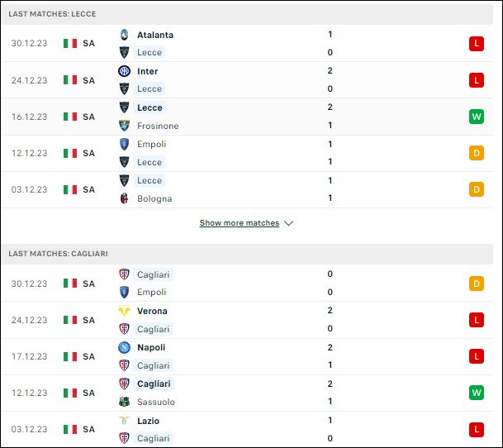
Task: Click the orange D badge for Cagliari vs Empoli
Action: pyautogui.click(x=477, y=284)
